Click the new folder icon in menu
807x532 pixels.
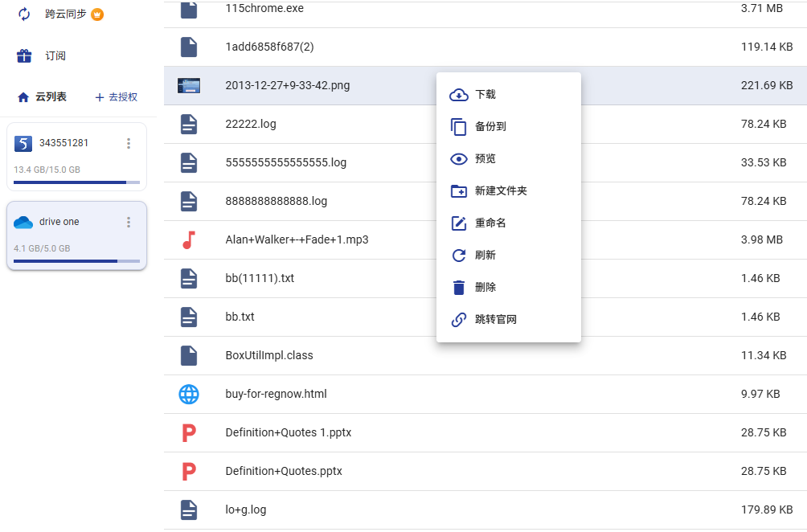tap(459, 191)
